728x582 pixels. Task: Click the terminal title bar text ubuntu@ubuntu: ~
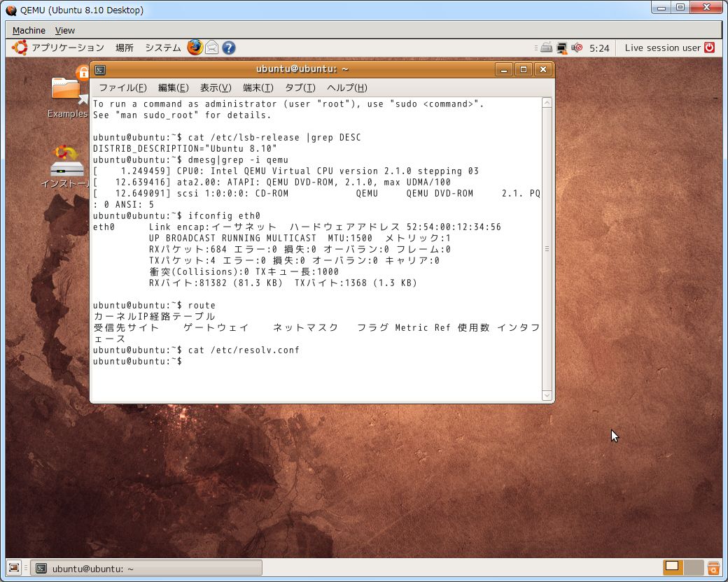click(x=302, y=69)
